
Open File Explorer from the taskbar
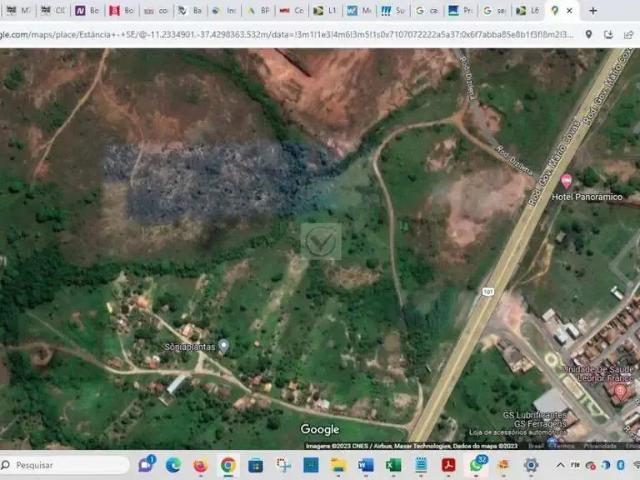pyautogui.click(x=338, y=465)
